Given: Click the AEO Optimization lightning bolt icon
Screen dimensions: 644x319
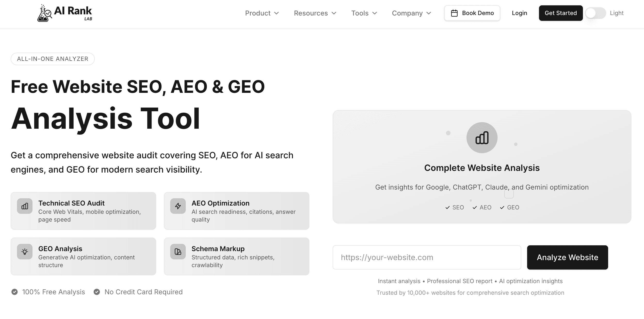Looking at the screenshot, I should [178, 206].
